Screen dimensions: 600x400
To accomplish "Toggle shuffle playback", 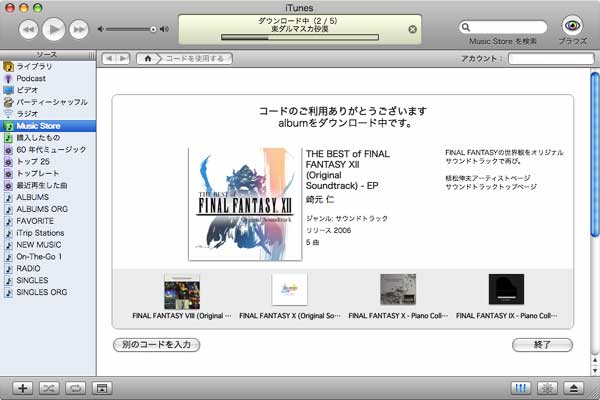I will [49, 388].
